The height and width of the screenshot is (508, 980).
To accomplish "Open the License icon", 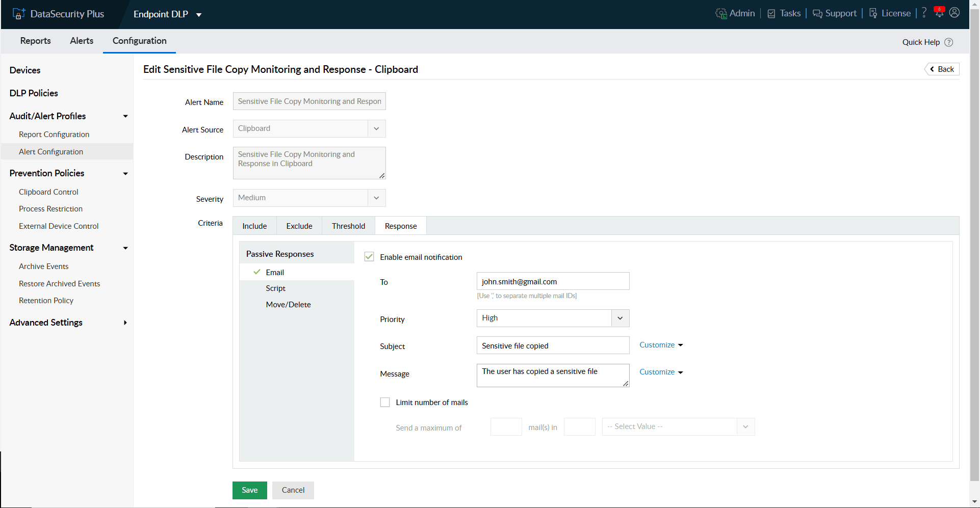I will click(873, 14).
